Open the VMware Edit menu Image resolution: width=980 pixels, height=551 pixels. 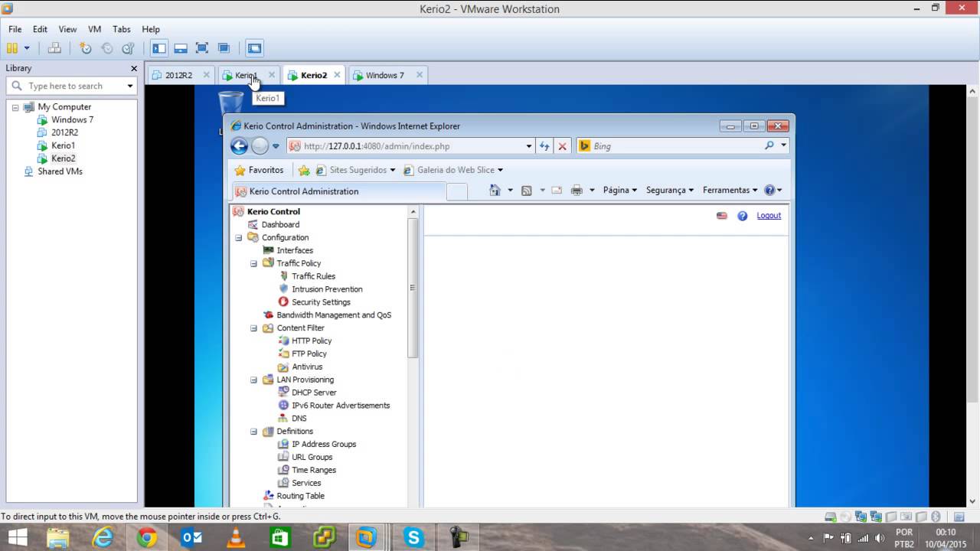40,29
